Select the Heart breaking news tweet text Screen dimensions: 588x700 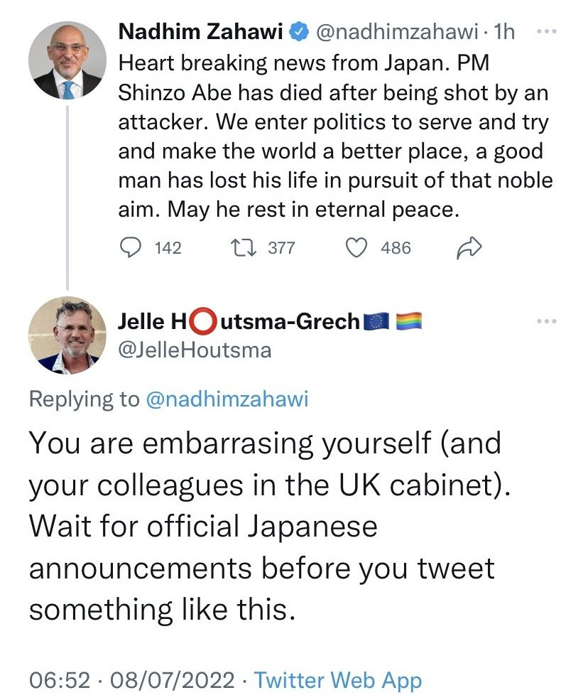(334, 136)
